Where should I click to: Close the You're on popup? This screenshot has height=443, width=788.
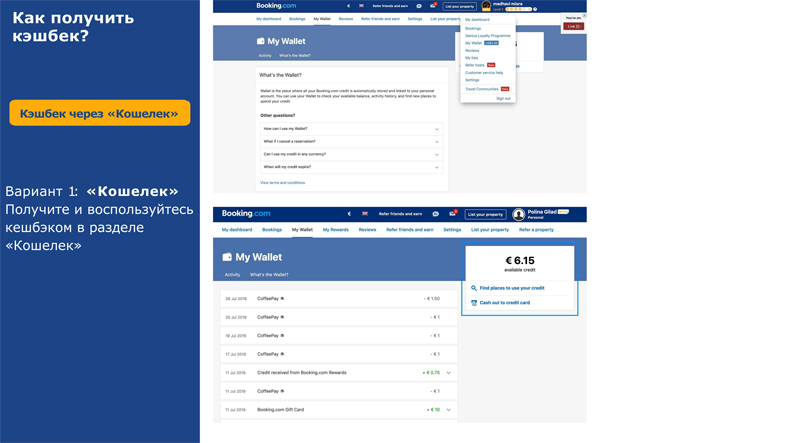pyautogui.click(x=584, y=16)
